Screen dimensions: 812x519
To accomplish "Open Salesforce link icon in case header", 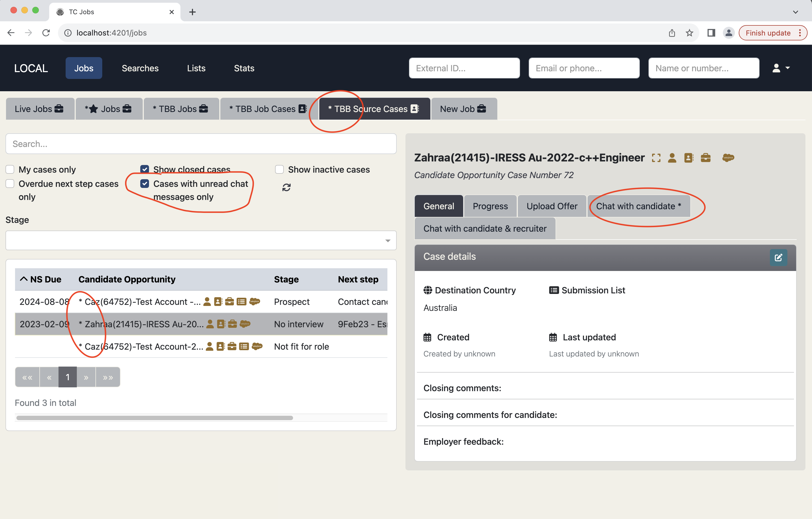I will tap(728, 158).
